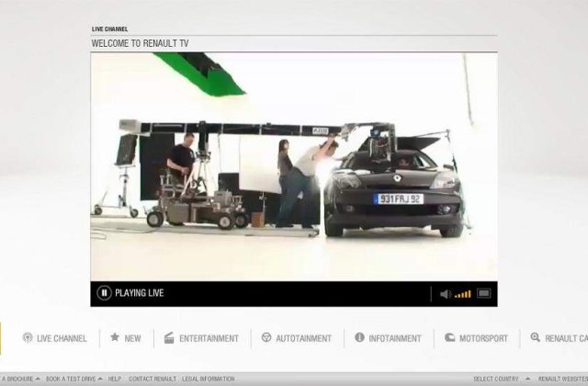This screenshot has width=588, height=386.
Task: Open the NEW category
Action: click(132, 338)
